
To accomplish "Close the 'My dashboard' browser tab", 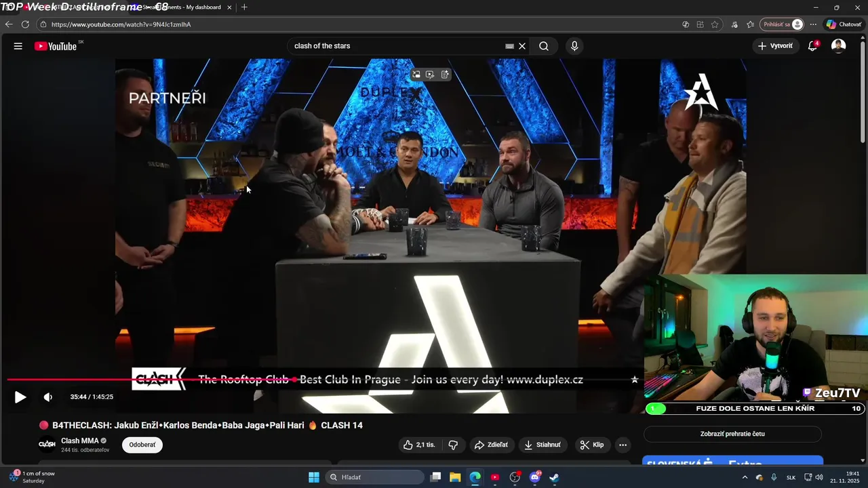I will (229, 7).
